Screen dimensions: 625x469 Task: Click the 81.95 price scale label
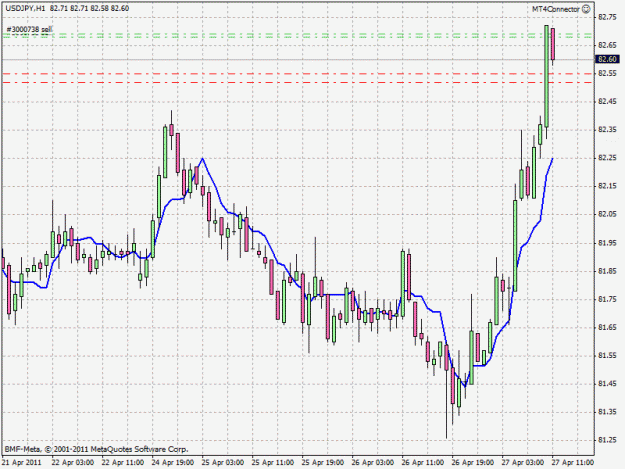coord(607,243)
